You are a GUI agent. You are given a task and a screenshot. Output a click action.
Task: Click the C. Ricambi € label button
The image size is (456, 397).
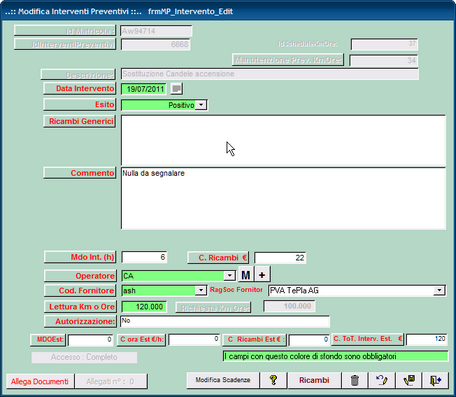(x=218, y=258)
